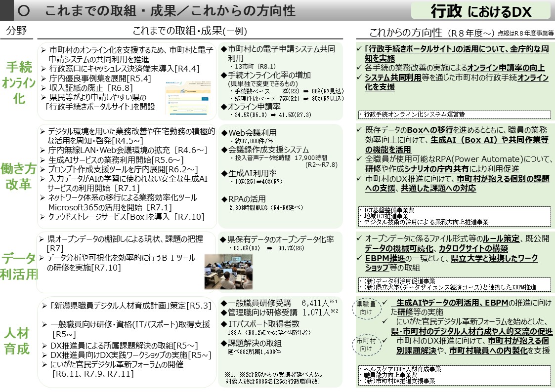The width and height of the screenshot is (555, 392).
Task: Click the 34.5%(R5.3)→41.5%(R7.3) online application rate
Action: pyautogui.click(x=270, y=115)
